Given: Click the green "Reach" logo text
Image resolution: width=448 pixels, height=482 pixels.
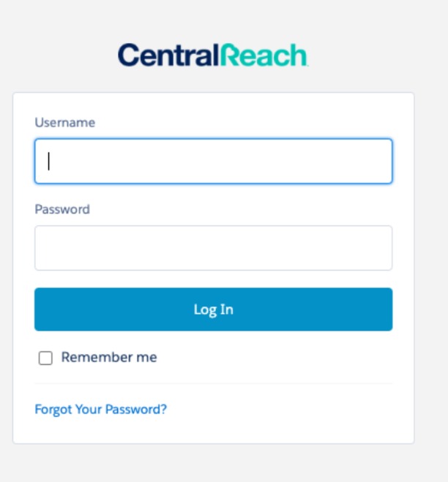Looking at the screenshot, I should coord(263,56).
